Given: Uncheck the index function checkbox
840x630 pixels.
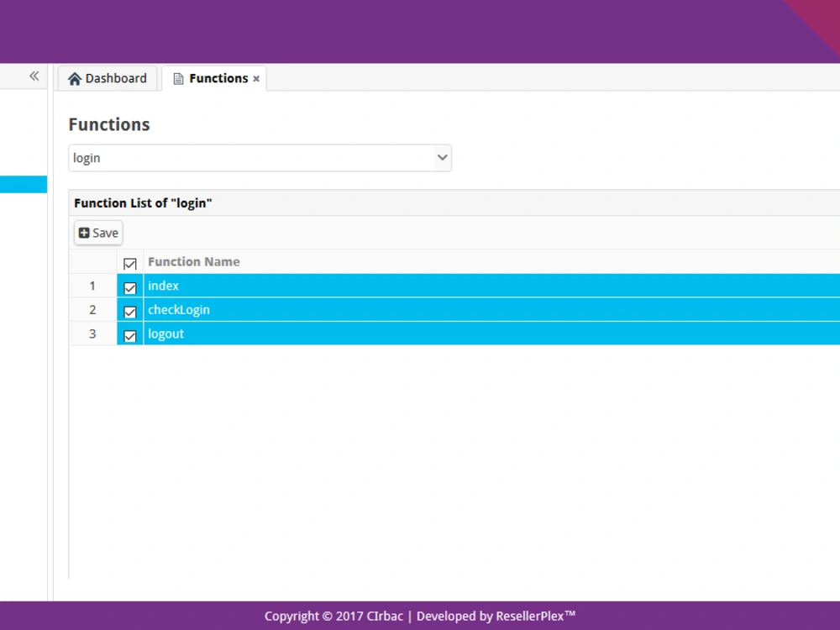Looking at the screenshot, I should [130, 286].
